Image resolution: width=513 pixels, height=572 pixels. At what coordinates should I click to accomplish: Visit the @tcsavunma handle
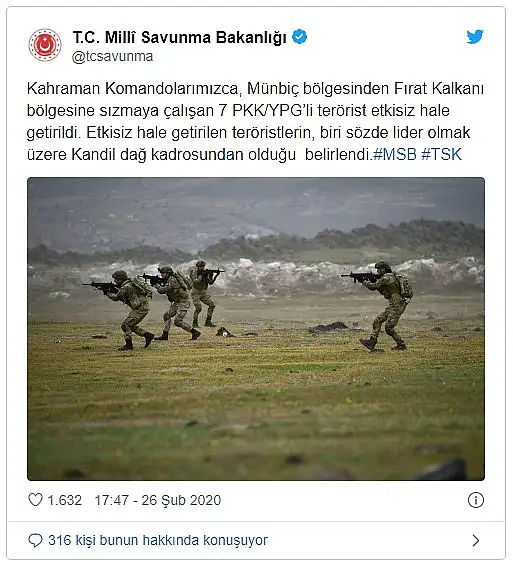[x=112, y=57]
